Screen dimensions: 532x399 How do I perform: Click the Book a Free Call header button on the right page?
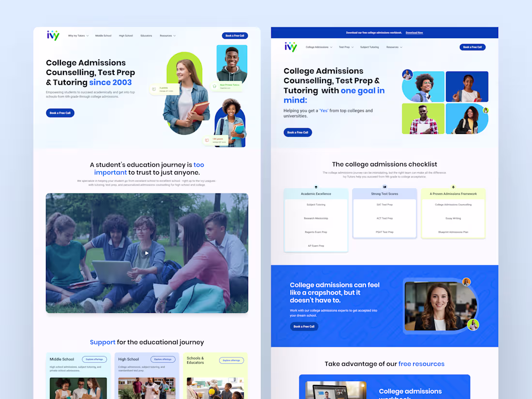point(473,47)
